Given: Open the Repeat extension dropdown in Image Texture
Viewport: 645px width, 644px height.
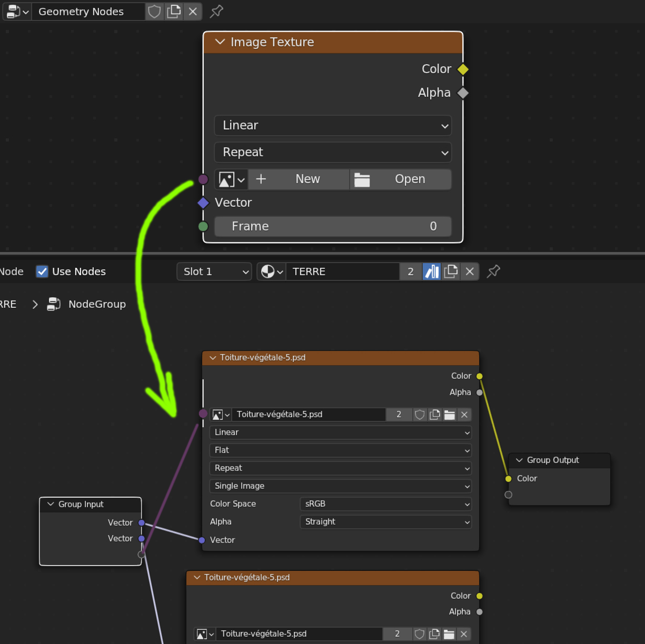Looking at the screenshot, I should pos(333,152).
